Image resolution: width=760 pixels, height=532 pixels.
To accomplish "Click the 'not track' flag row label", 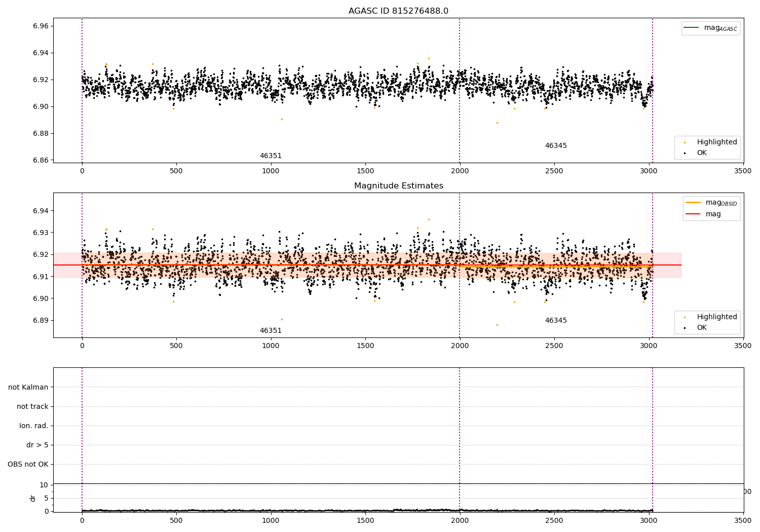I will (32, 406).
